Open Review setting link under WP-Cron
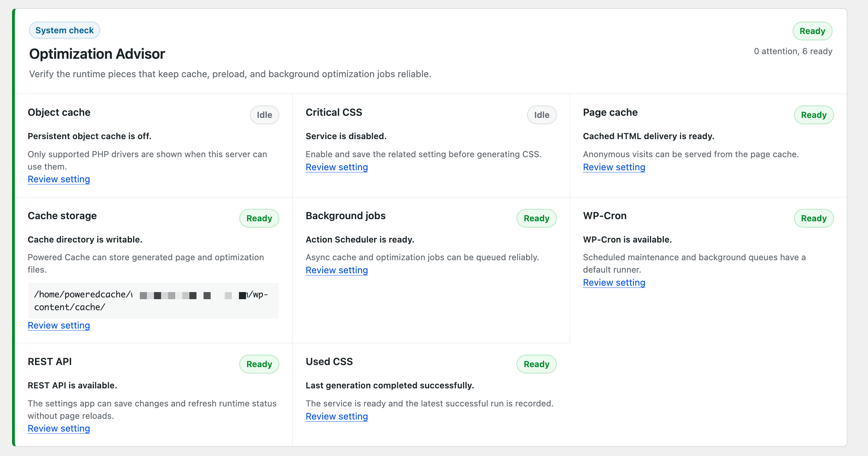This screenshot has width=868, height=456. (x=614, y=283)
